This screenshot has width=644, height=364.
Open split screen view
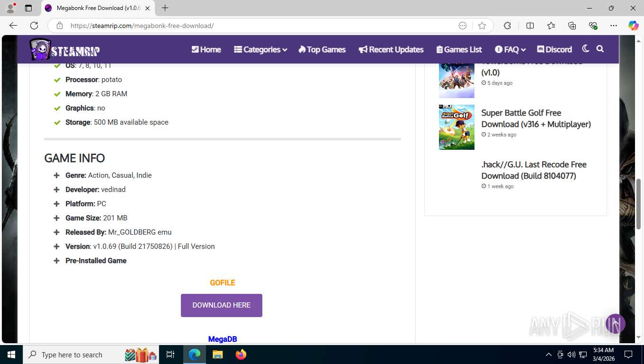pos(530,26)
